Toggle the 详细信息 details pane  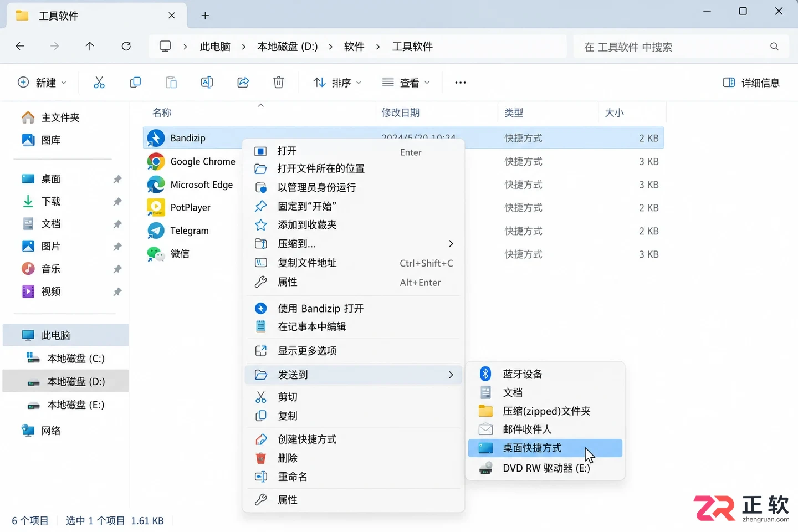coord(751,83)
